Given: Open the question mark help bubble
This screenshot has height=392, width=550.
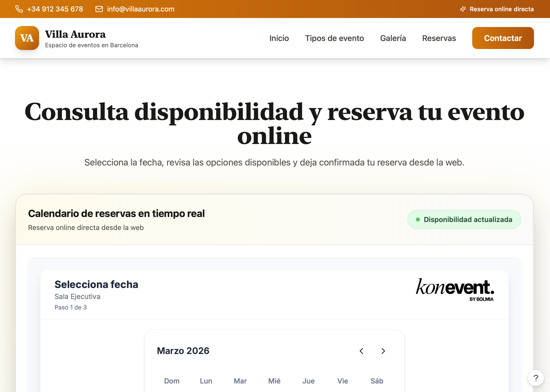Looking at the screenshot, I should click(536, 378).
